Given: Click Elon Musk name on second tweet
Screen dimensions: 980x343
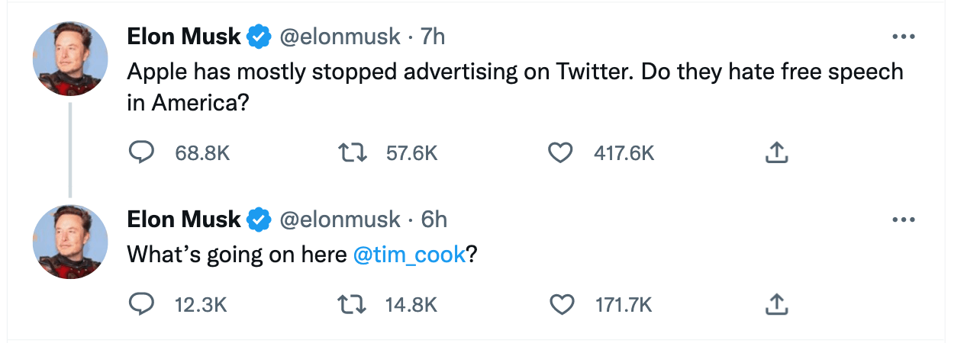Looking at the screenshot, I should 184,220.
